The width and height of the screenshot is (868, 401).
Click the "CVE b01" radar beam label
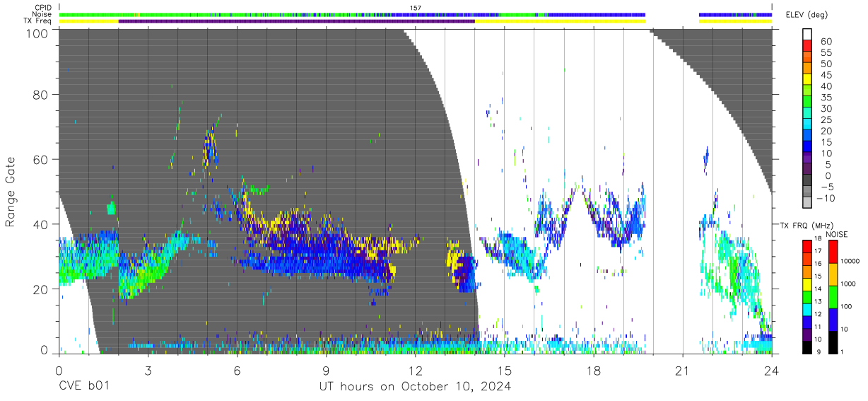tap(84, 387)
